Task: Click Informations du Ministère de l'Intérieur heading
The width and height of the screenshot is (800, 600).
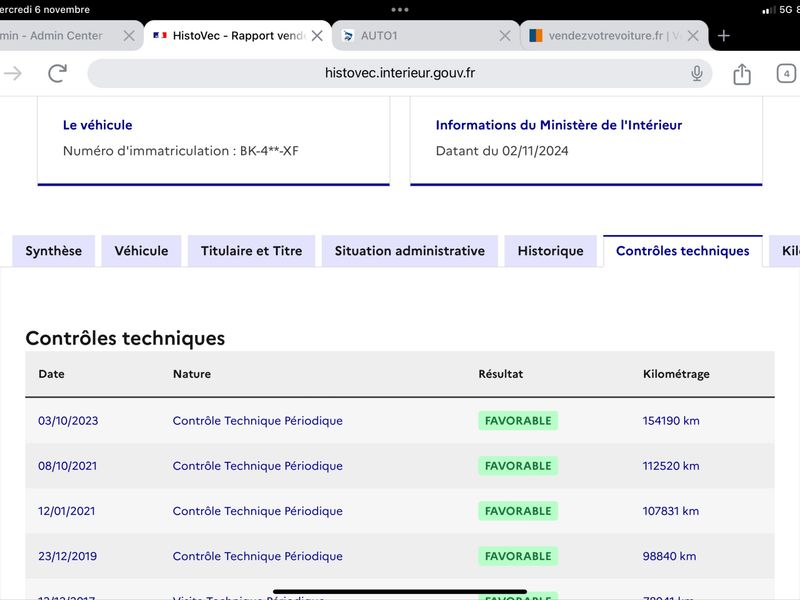Action: [x=559, y=125]
